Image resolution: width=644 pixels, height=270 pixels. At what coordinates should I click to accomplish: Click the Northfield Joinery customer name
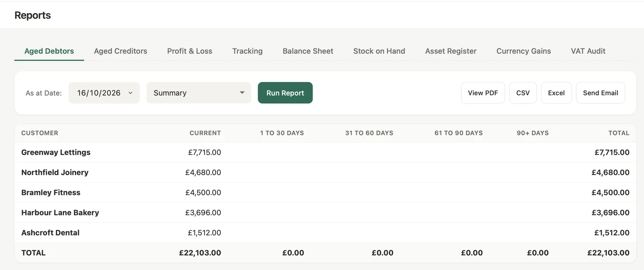click(55, 172)
